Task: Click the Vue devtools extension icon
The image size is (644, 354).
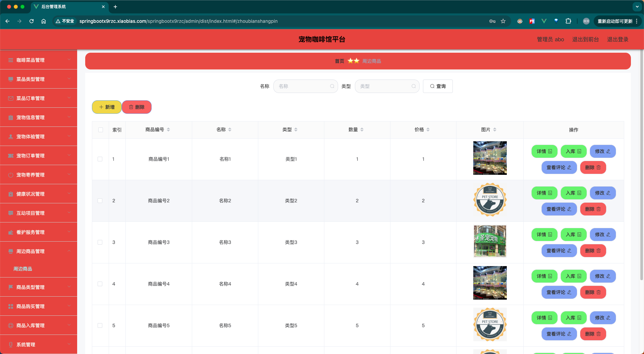Action: click(544, 21)
